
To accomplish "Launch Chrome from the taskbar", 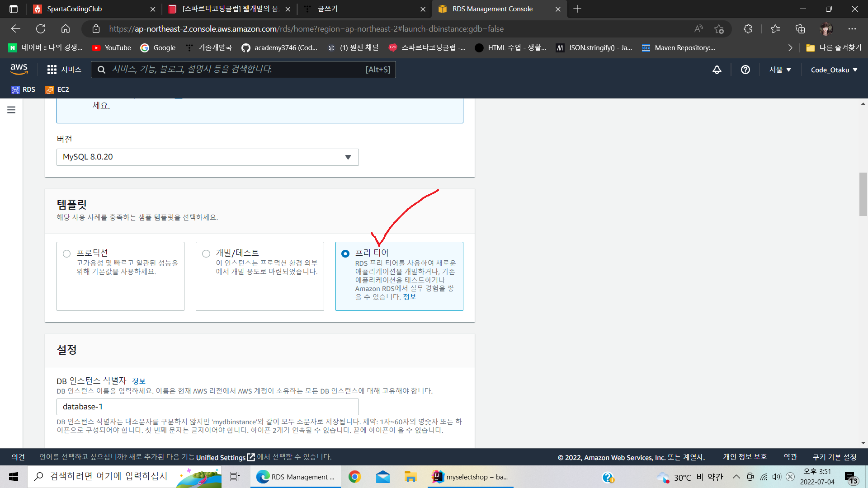I will click(x=355, y=477).
